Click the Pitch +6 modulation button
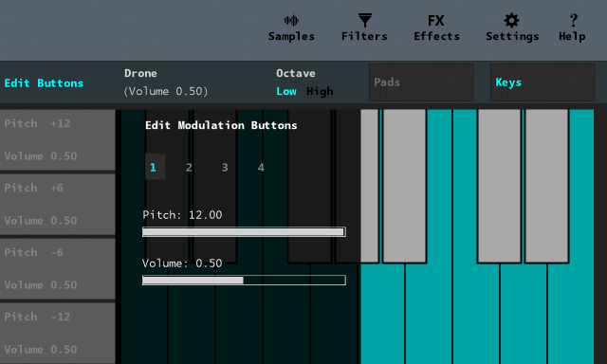The height and width of the screenshot is (364, 607). pos(58,204)
